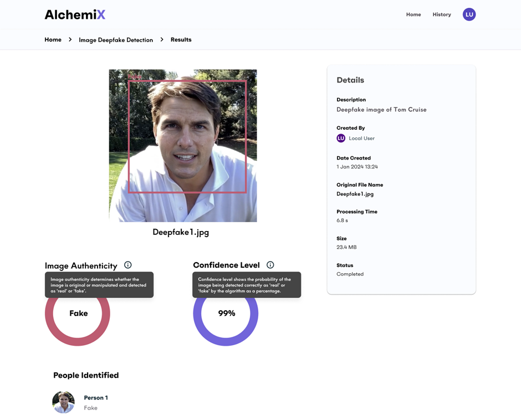The height and width of the screenshot is (420, 521).
Task: Click Person 1's face avatar
Action: tap(63, 402)
